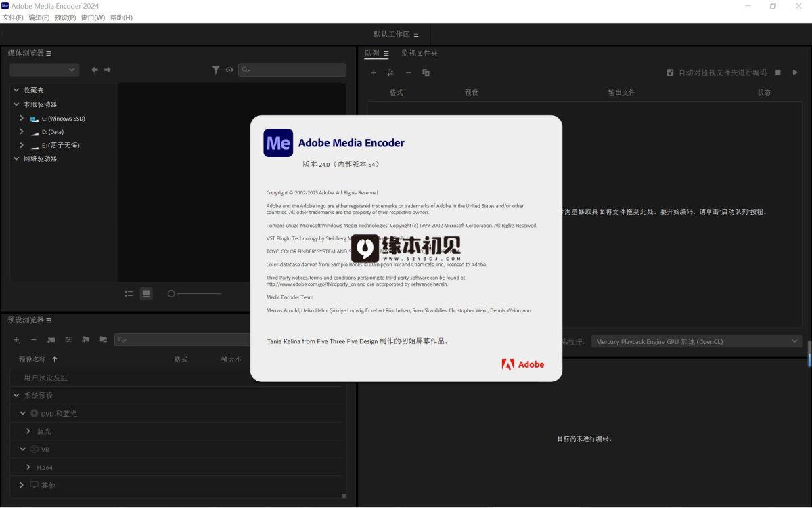This screenshot has height=508, width=812.
Task: Open the Preset Browser panel menu icon
Action: (x=49, y=320)
